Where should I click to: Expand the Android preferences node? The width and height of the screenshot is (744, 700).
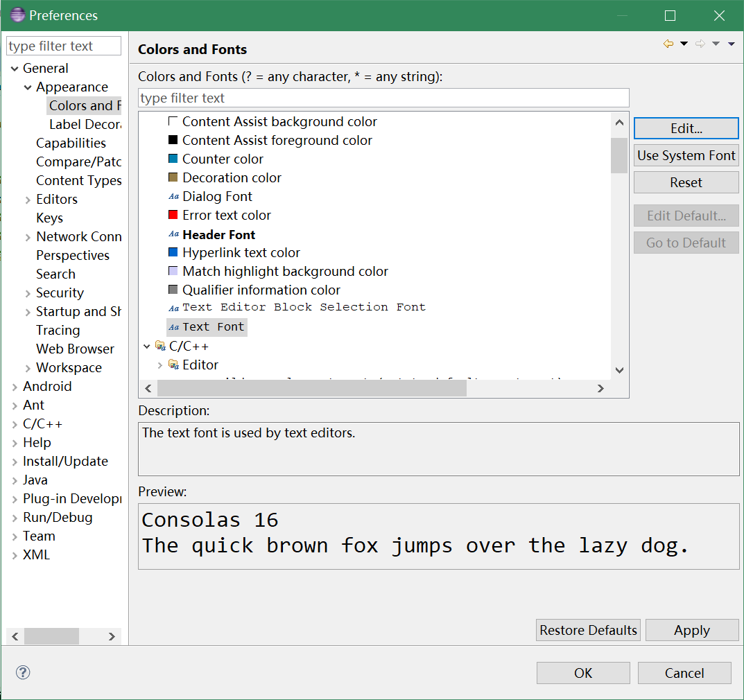tap(15, 387)
